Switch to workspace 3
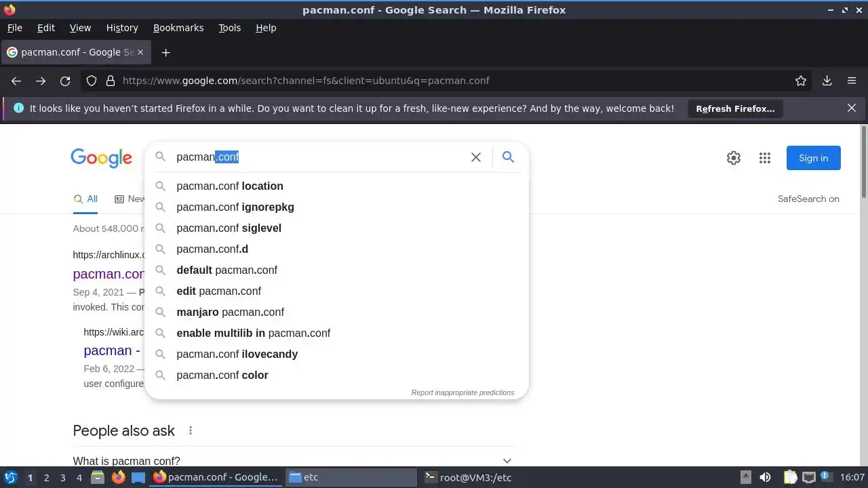The height and width of the screenshot is (488, 868). click(62, 477)
